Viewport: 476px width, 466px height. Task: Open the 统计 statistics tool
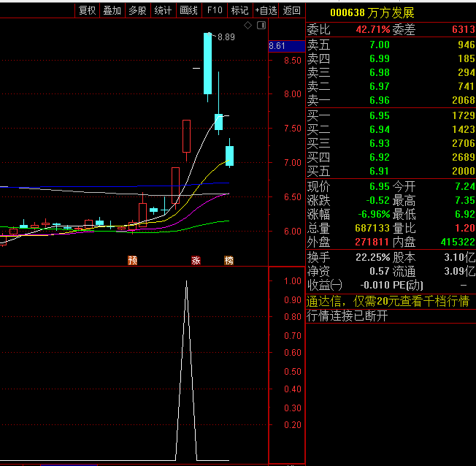(164, 11)
